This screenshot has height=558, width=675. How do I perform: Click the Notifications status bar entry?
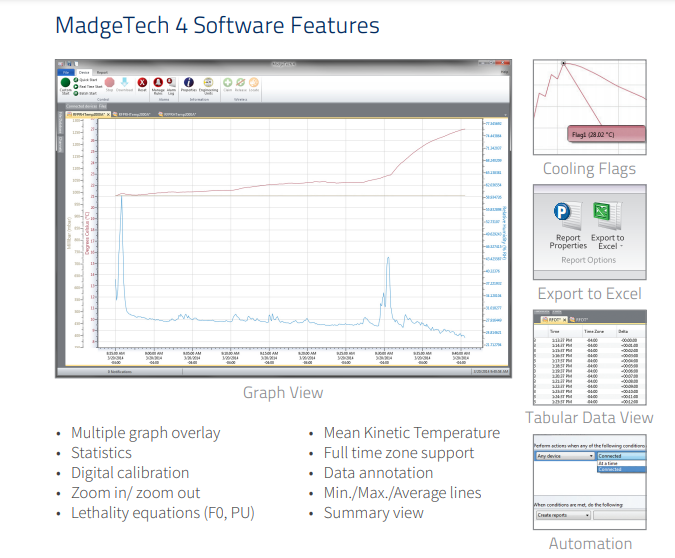tap(120, 372)
